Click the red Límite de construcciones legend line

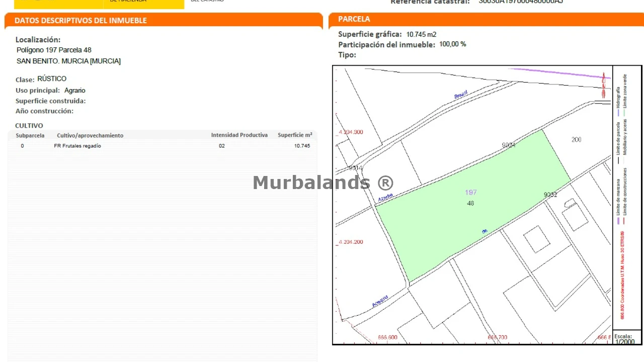(624, 221)
